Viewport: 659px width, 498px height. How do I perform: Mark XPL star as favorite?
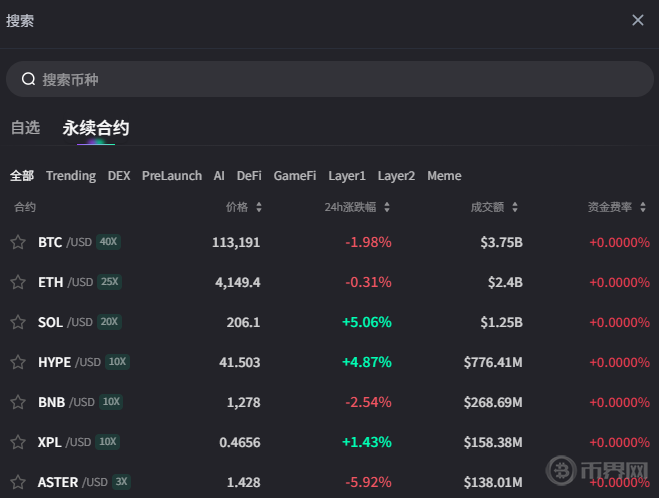click(18, 442)
